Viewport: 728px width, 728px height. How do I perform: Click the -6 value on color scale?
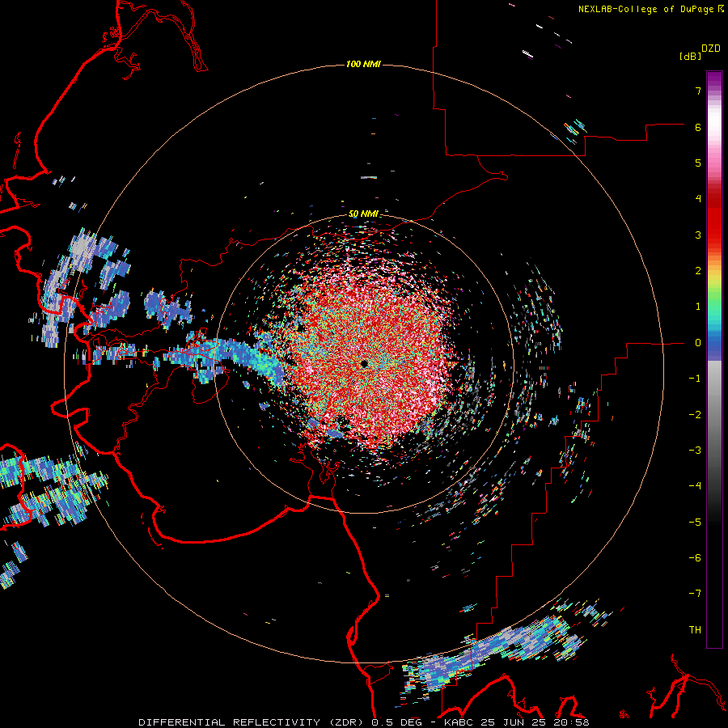click(695, 558)
